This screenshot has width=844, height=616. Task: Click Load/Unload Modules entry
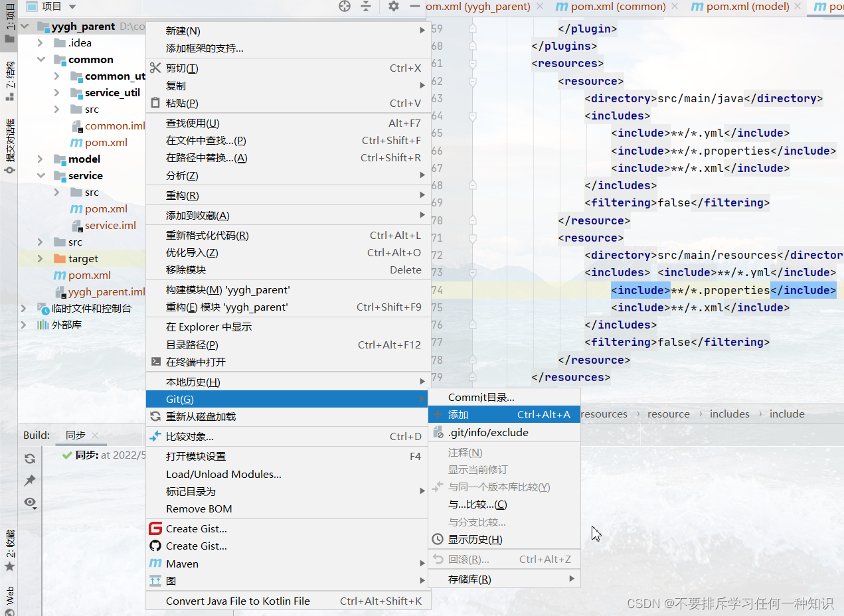tap(288, 475)
